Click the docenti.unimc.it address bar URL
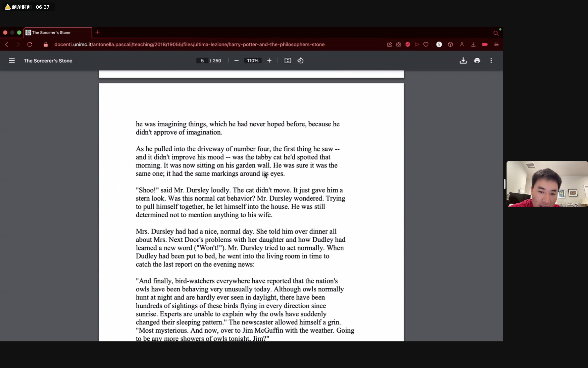Viewport: 588px width, 368px height. (189, 45)
